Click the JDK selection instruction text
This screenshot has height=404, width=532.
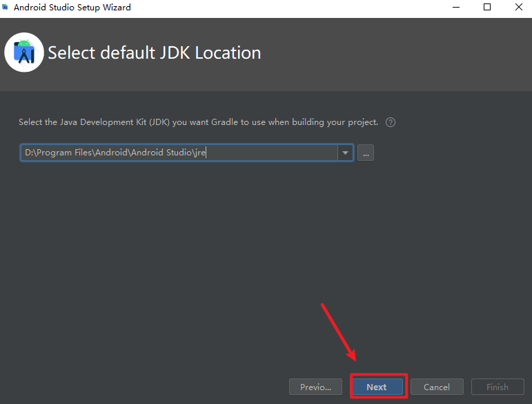tap(198, 122)
